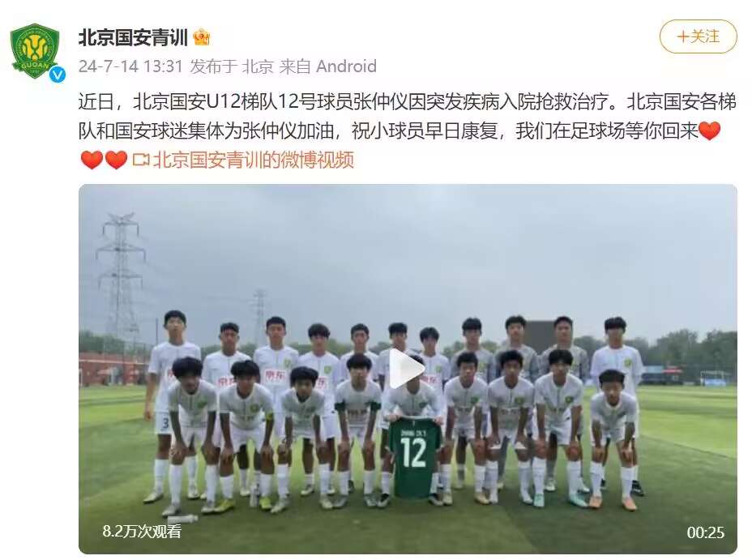
Task: Open the 北京国安青训的微博视频 link
Action: (253, 160)
